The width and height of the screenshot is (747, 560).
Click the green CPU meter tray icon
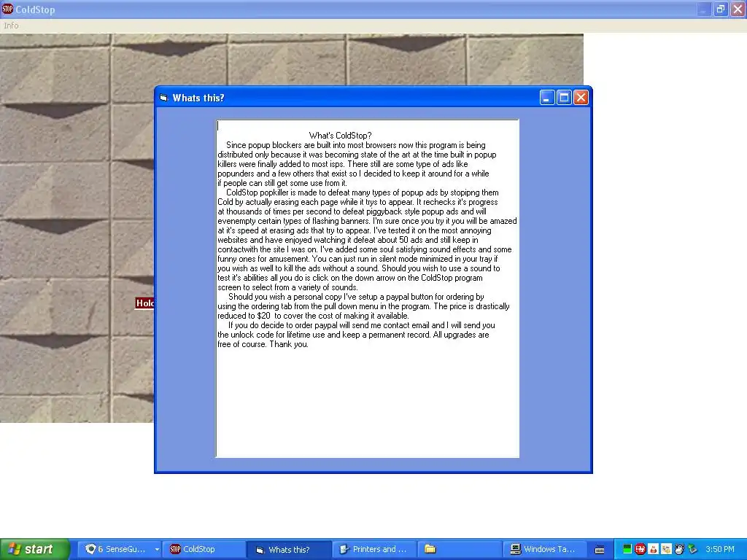(x=627, y=549)
